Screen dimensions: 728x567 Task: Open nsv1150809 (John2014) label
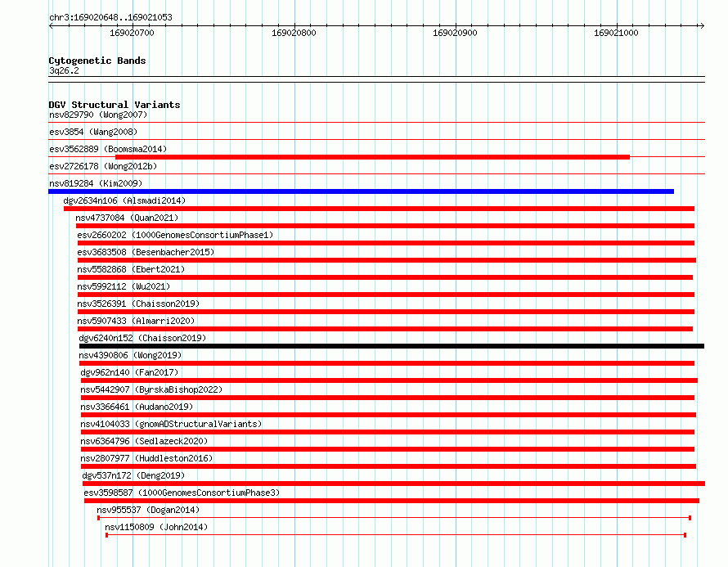pyautogui.click(x=156, y=527)
